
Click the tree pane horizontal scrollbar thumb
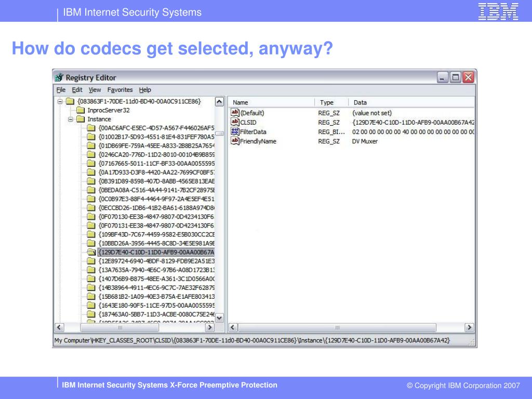pos(119,327)
